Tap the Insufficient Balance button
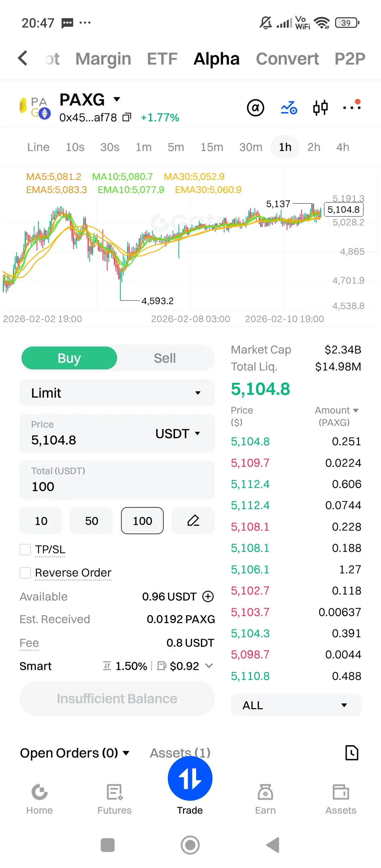381x868 pixels. [x=117, y=698]
